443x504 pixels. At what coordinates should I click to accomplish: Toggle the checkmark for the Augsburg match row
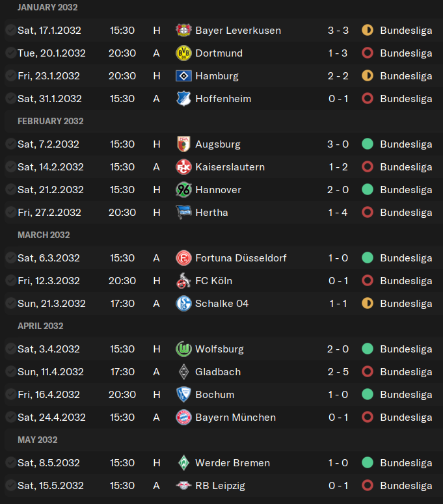(x=10, y=144)
